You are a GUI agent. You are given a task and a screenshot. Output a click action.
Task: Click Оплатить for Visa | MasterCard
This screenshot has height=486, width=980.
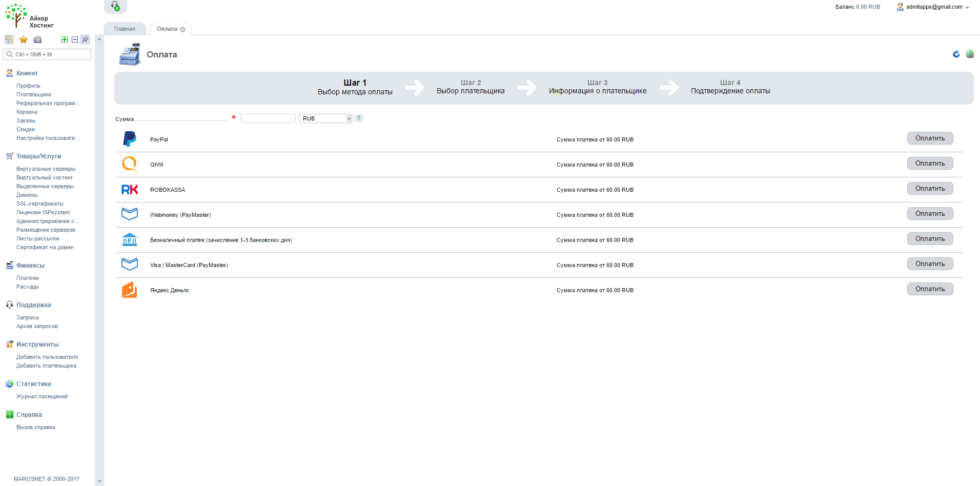coord(930,264)
